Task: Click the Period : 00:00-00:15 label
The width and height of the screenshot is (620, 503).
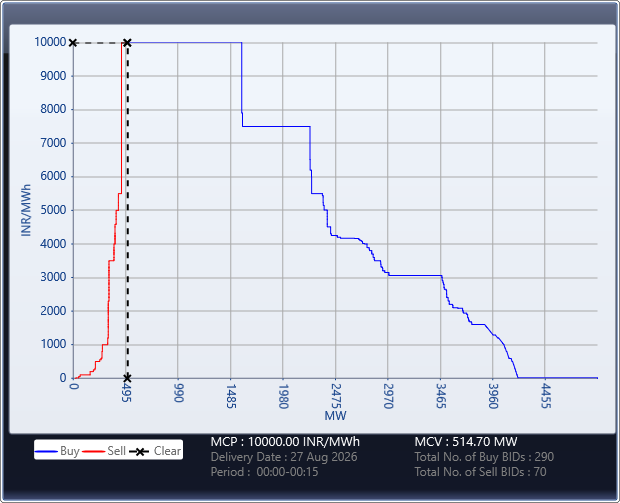Action: coord(264,472)
